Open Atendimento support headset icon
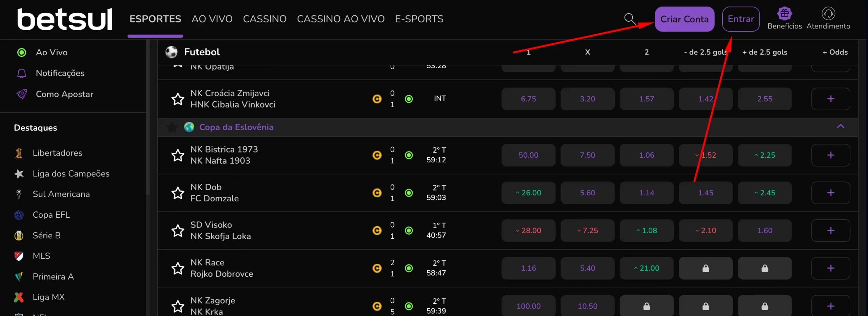The width and height of the screenshot is (868, 316). click(x=828, y=14)
